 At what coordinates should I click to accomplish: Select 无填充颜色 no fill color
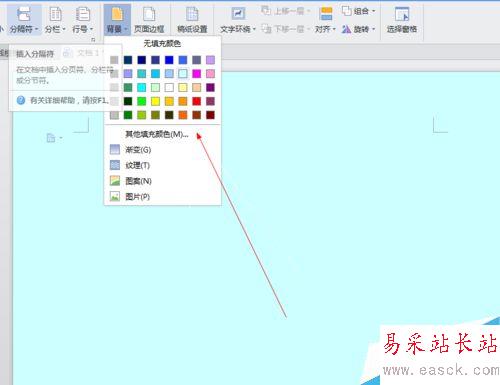[x=162, y=44]
